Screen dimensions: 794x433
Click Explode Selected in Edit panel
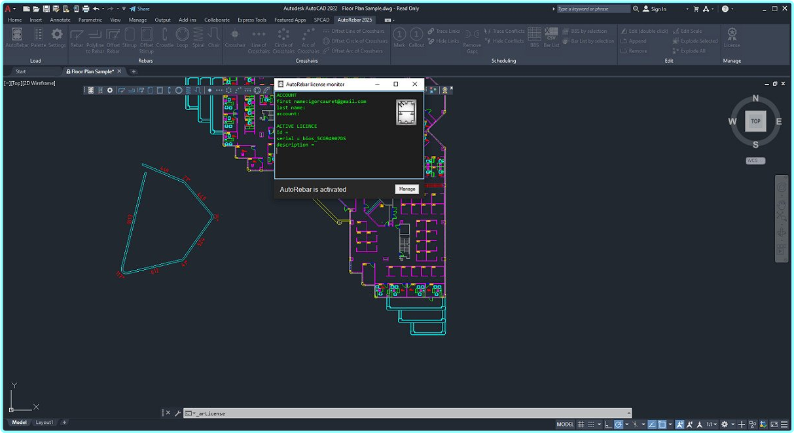click(x=695, y=41)
